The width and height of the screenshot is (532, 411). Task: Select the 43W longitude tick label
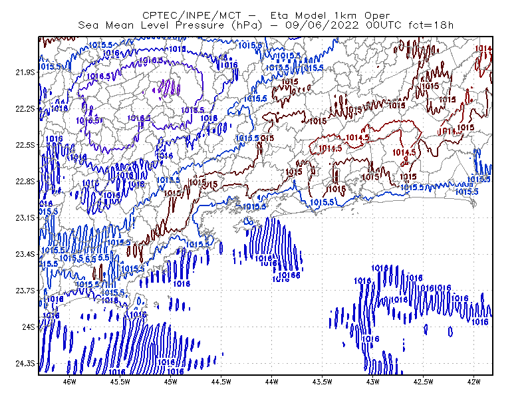[x=372, y=382]
